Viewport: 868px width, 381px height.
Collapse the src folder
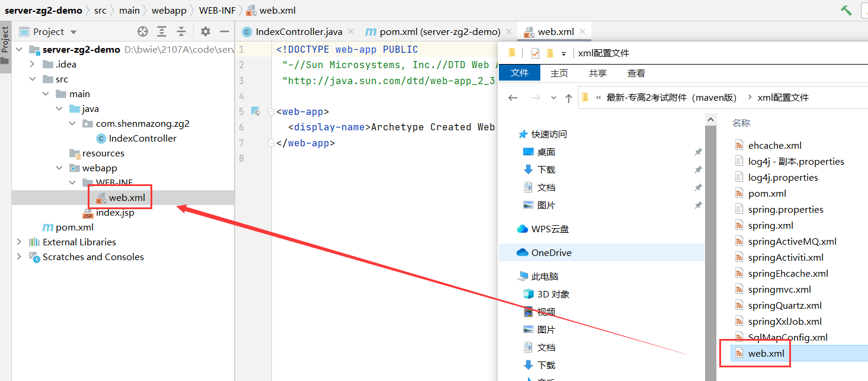33,79
